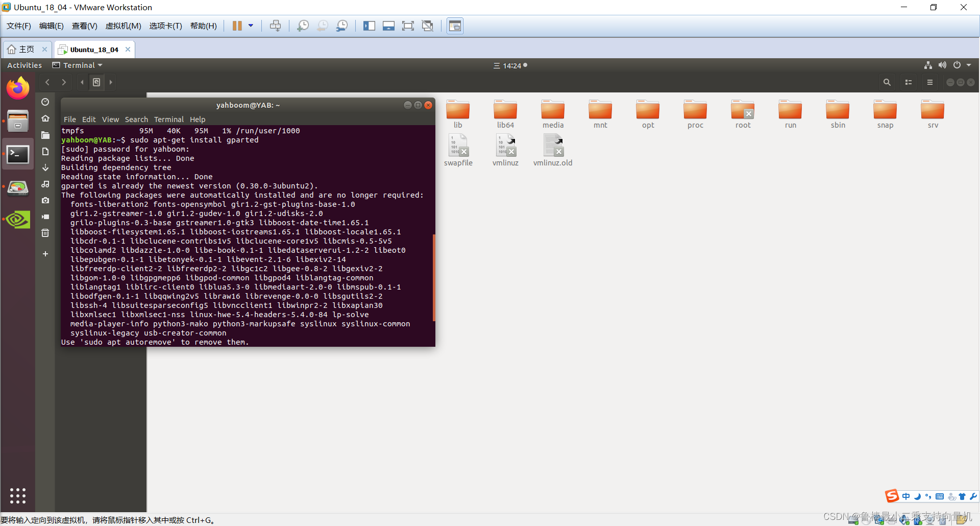This screenshot has height=526, width=980.
Task: Click the Terminal icon in the dock
Action: [18, 154]
